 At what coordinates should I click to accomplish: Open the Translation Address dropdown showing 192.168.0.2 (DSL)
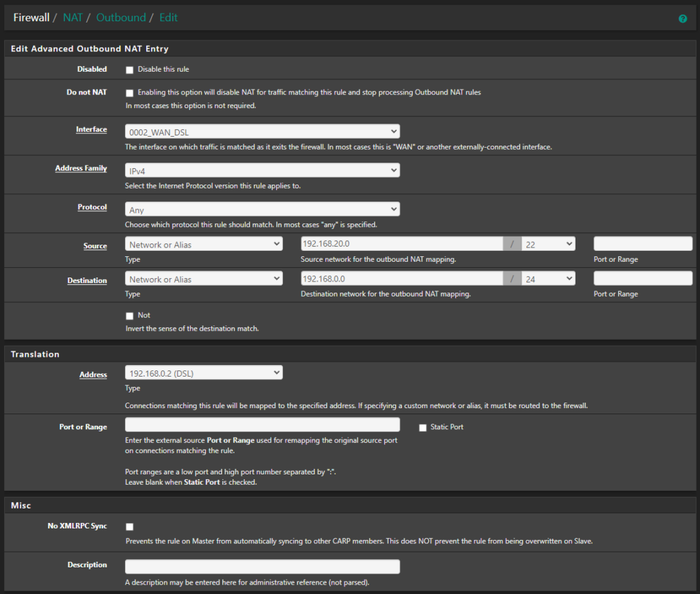(203, 372)
